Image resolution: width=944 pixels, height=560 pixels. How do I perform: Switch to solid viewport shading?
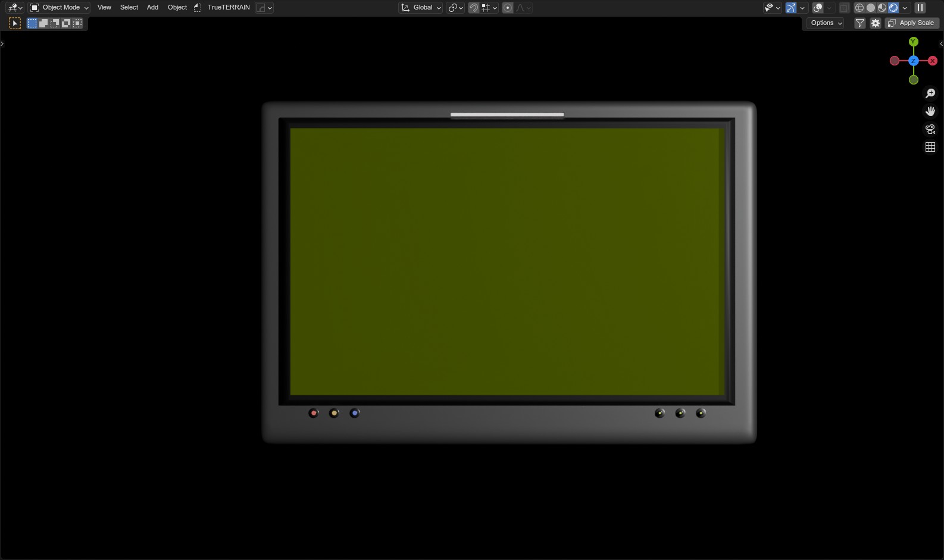click(870, 8)
